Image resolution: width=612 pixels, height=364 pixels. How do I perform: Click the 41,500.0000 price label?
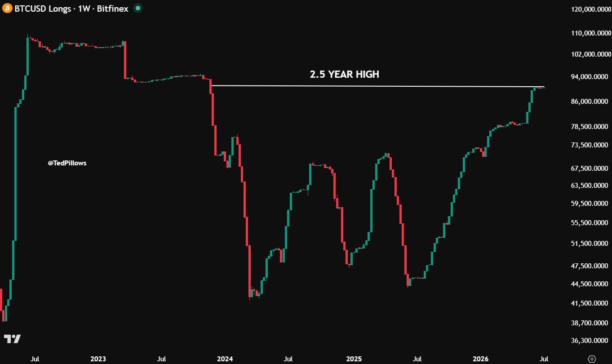(x=590, y=303)
